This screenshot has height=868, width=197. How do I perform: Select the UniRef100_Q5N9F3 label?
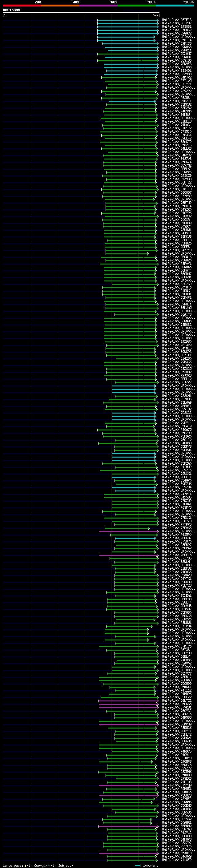[x=177, y=64]
